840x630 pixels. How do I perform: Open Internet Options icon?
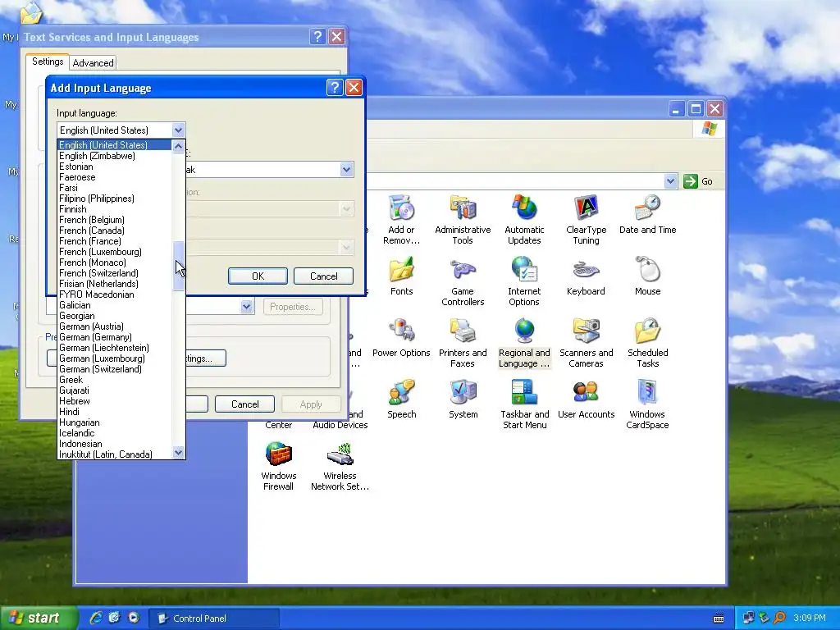(524, 281)
